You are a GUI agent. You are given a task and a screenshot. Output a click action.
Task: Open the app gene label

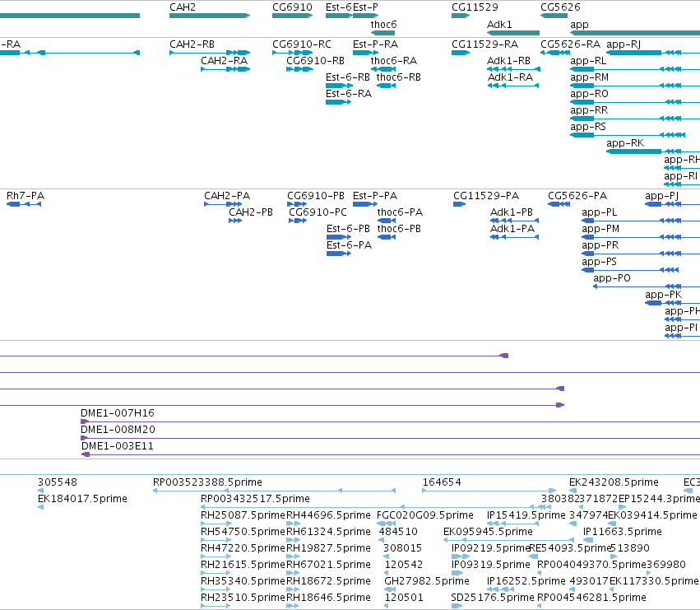(579, 25)
